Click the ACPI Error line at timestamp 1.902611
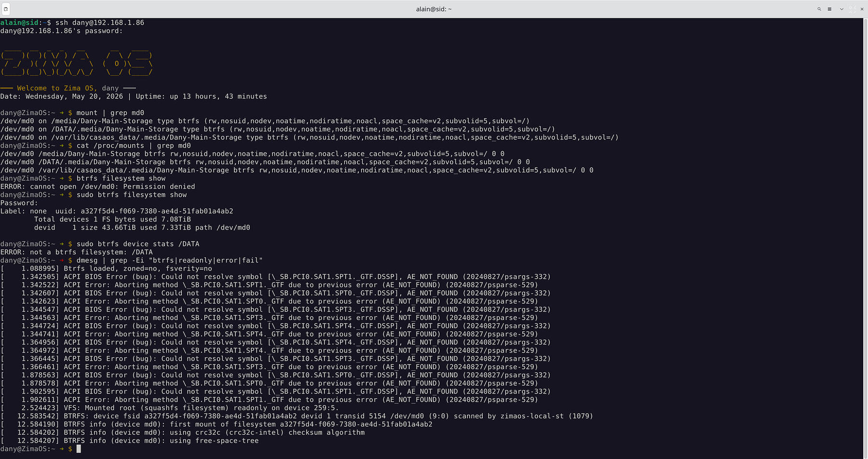The image size is (868, 459). pyautogui.click(x=269, y=400)
